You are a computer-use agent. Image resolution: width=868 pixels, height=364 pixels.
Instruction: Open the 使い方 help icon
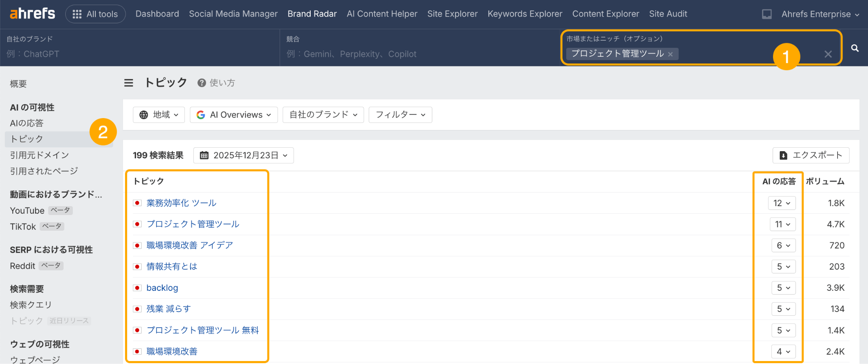pyautogui.click(x=202, y=83)
